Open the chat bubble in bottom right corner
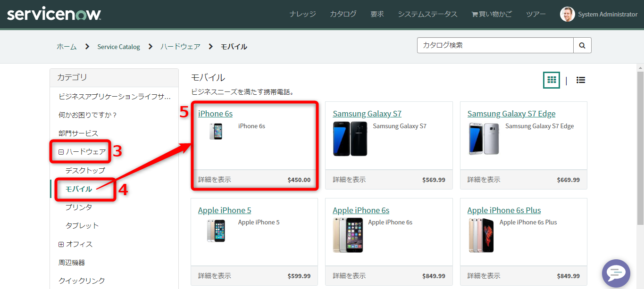The height and width of the screenshot is (289, 644). [616, 273]
